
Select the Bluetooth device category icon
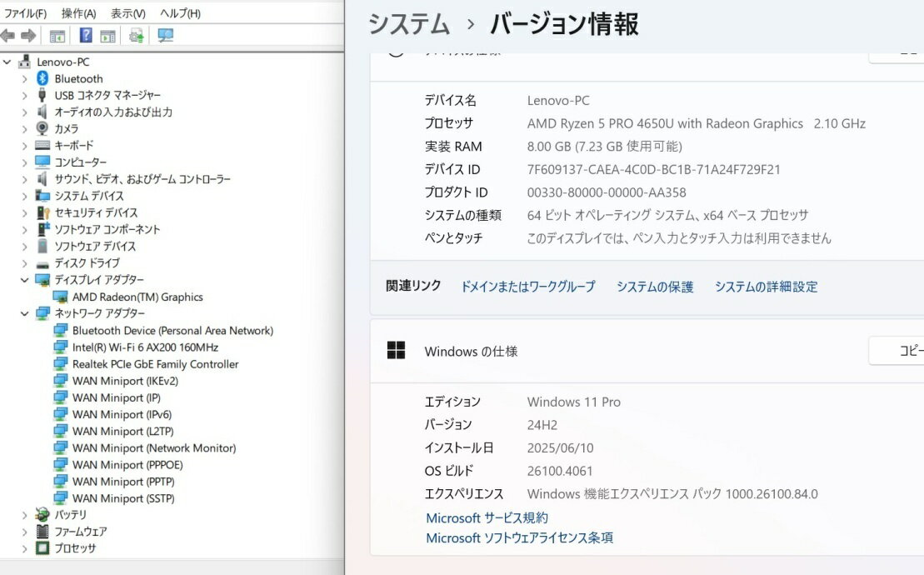point(42,78)
